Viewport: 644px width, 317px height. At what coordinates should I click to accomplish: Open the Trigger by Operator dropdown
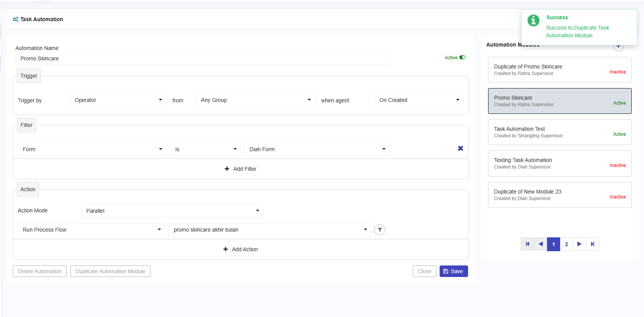(118, 100)
